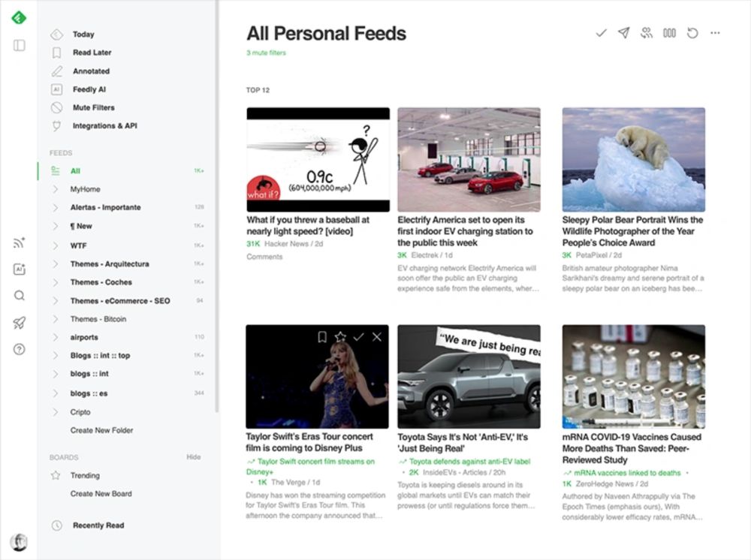Expand the Alertas - Importante folder chevron
This screenshot has height=560, width=751.
[x=56, y=207]
